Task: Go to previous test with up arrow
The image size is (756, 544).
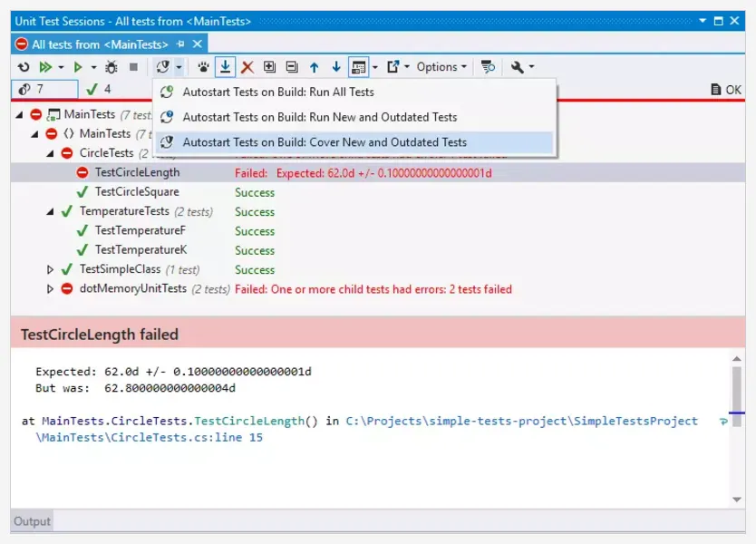Action: (x=315, y=67)
